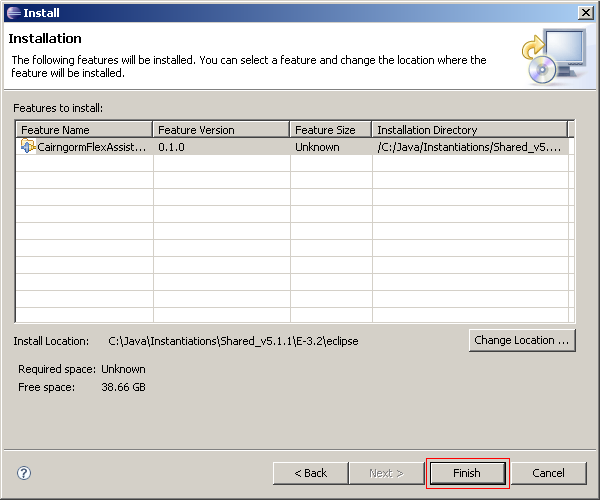600x500 pixels.
Task: Select the CairngormFlexAssist feature row name
Action: point(92,147)
